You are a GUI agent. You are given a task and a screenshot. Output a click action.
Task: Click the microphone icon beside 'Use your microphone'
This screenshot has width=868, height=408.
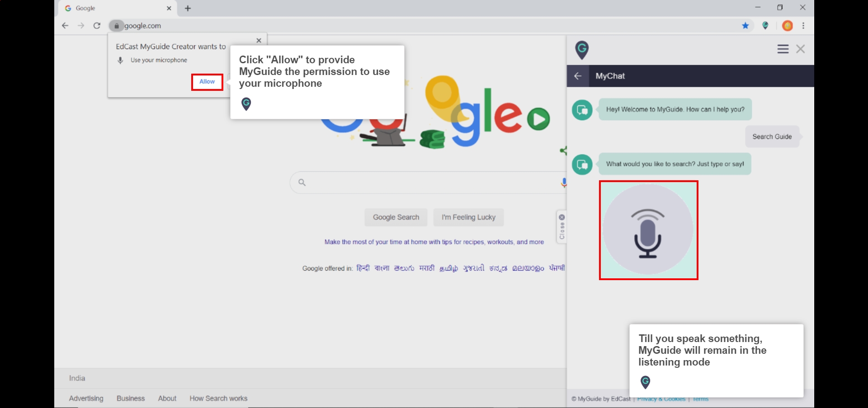pos(120,60)
